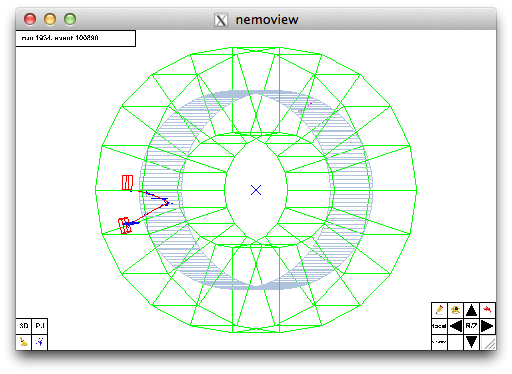This screenshot has height=374, width=512.
Task: Click the lower red calorimeter hit cluster
Action: (124, 226)
